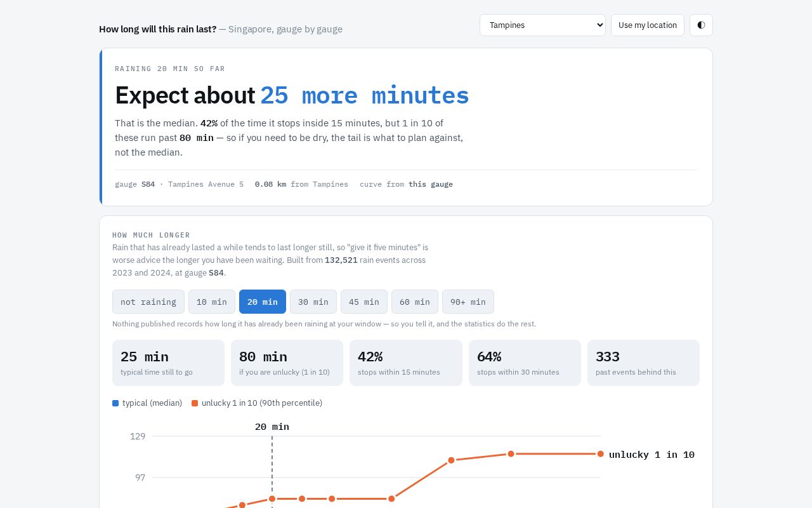The width and height of the screenshot is (812, 508).
Task: Click the "97" y-axis label
Action: pos(140,478)
